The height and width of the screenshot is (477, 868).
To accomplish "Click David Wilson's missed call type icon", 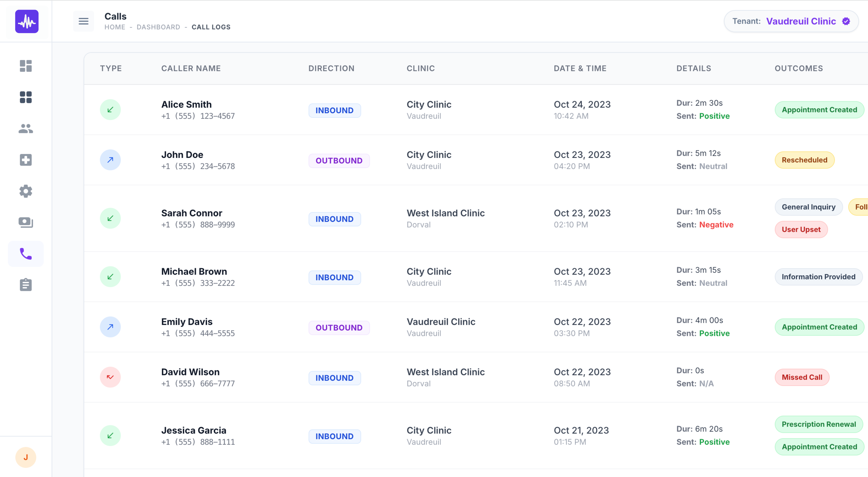I will coord(110,377).
